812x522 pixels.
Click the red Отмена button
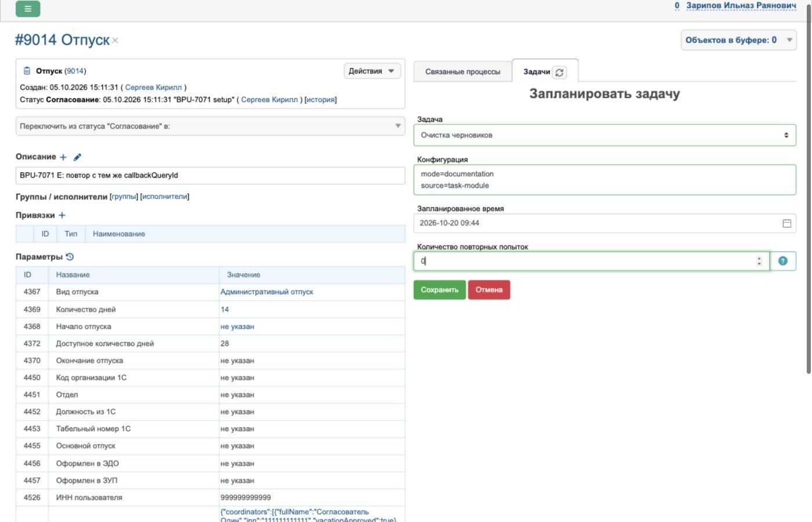point(489,290)
